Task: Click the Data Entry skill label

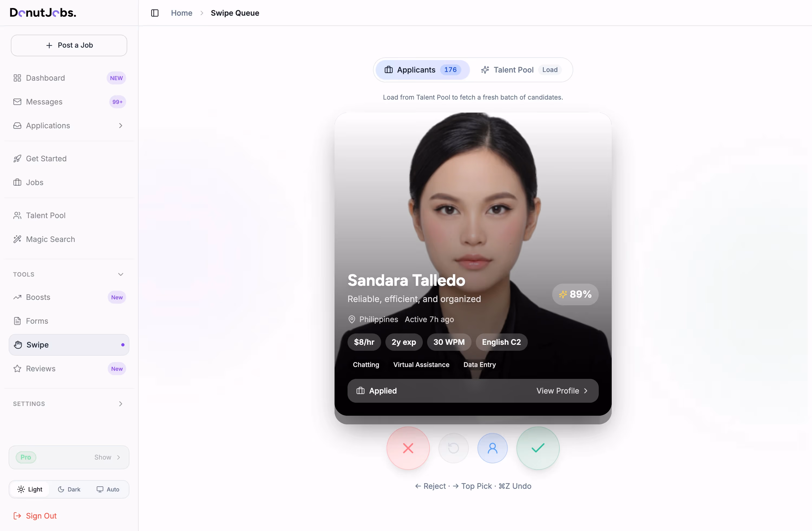Action: tap(479, 365)
